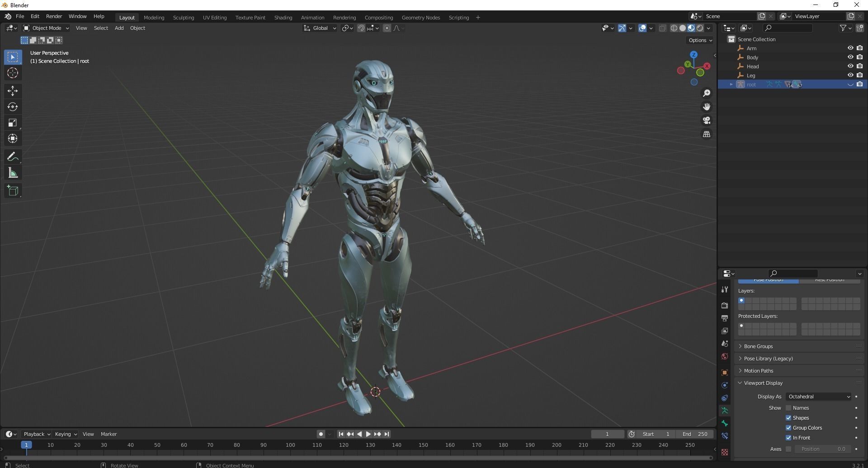Open the Bone Constraints properties tab
Viewport: 868px width, 468px height.
(725, 436)
